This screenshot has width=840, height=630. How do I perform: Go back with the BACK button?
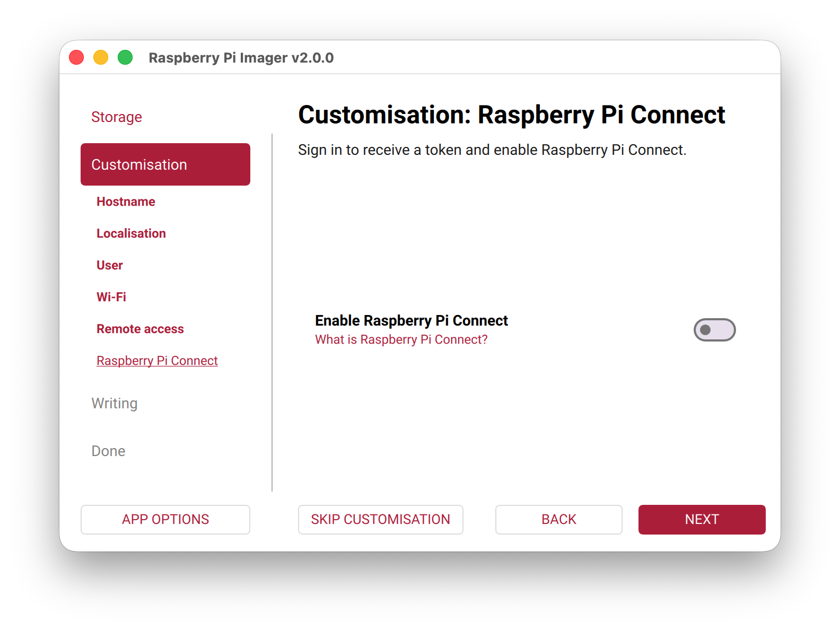(x=558, y=519)
